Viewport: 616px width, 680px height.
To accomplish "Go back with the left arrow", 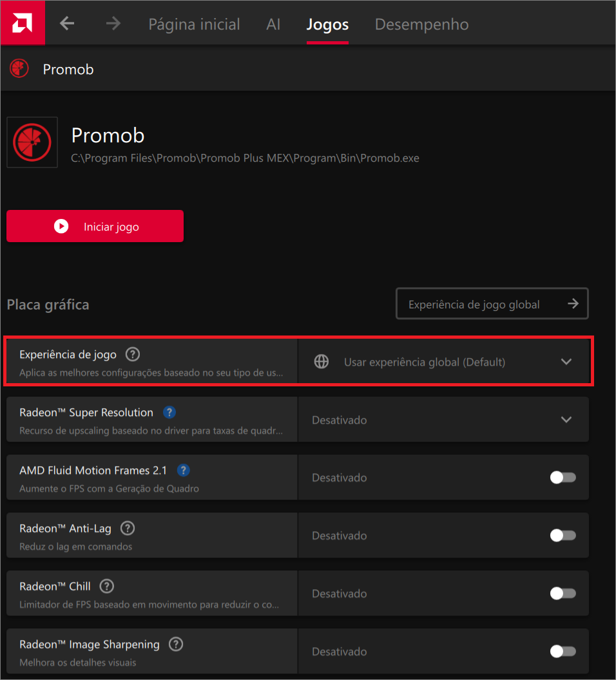I will (x=67, y=23).
